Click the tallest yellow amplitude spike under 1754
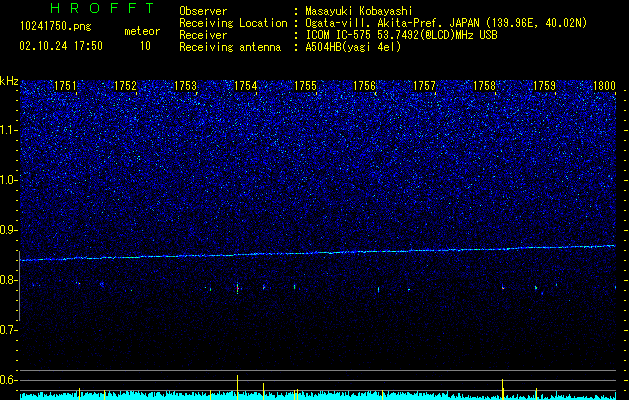This screenshot has width=629, height=400. tap(237, 387)
